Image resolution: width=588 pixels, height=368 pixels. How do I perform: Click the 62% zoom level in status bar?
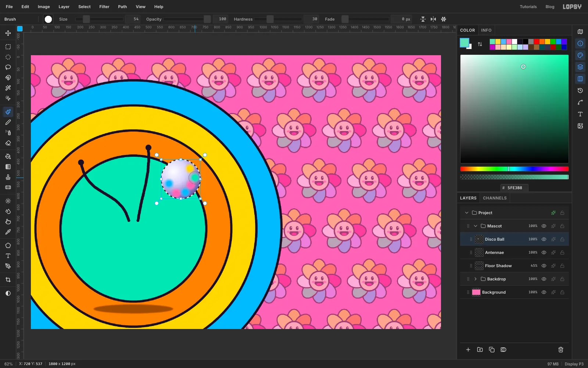pyautogui.click(x=8, y=364)
